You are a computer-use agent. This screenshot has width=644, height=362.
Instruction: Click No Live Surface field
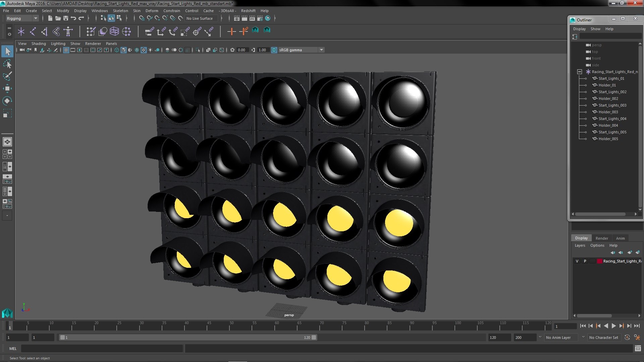pos(201,18)
